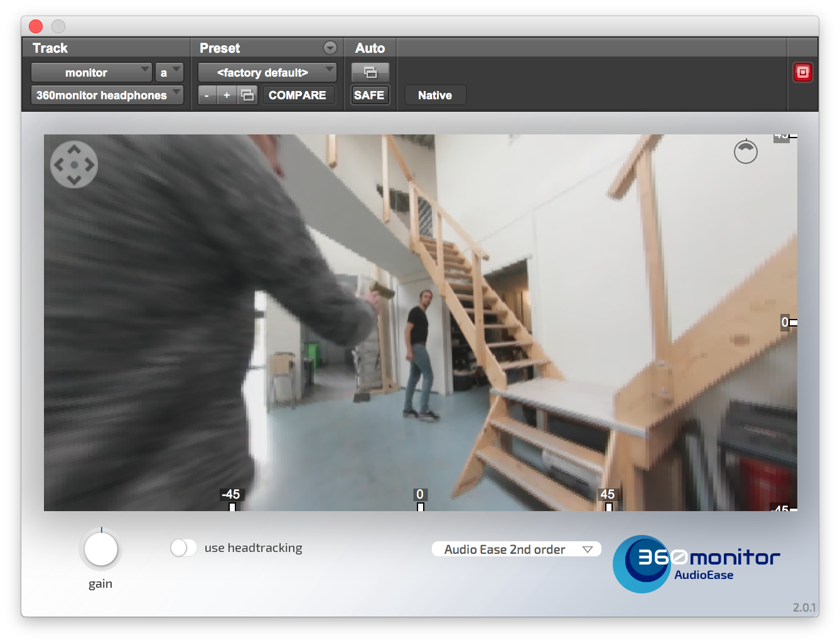Image resolution: width=840 pixels, height=643 pixels.
Task: Click the gain knob
Action: tap(100, 549)
